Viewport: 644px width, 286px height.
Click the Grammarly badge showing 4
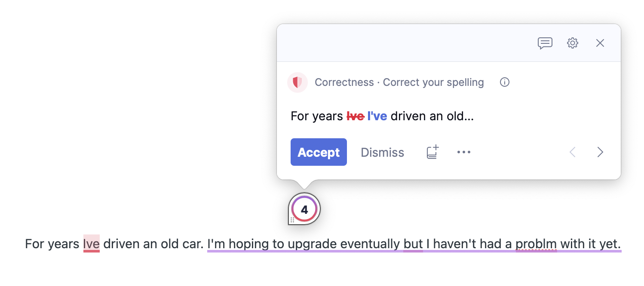(x=304, y=210)
